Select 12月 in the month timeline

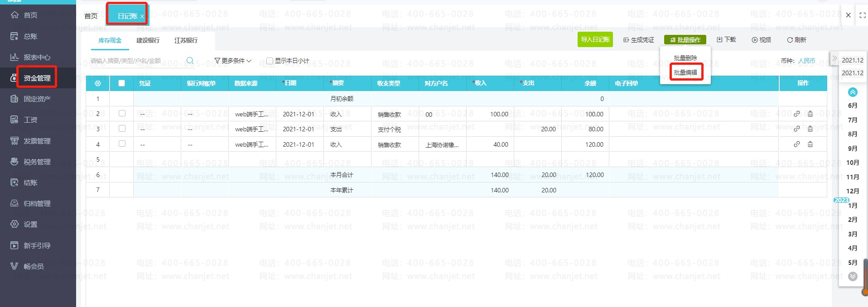[853, 191]
